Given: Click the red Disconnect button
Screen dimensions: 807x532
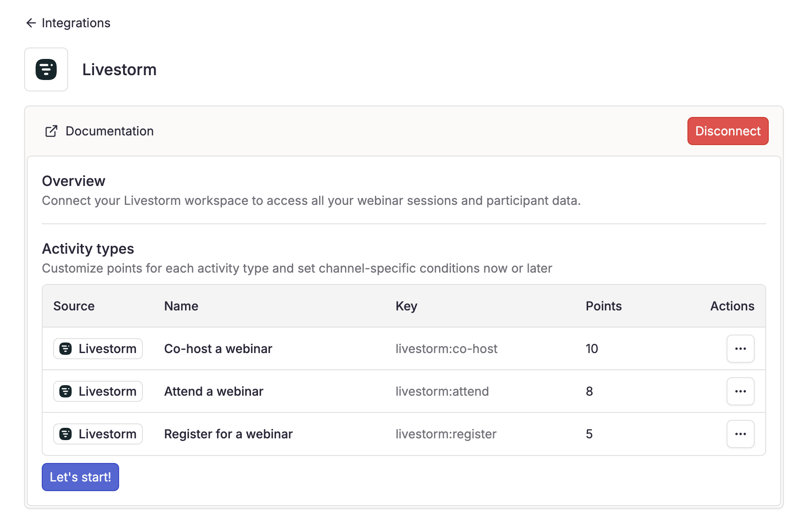Looking at the screenshot, I should coord(728,131).
